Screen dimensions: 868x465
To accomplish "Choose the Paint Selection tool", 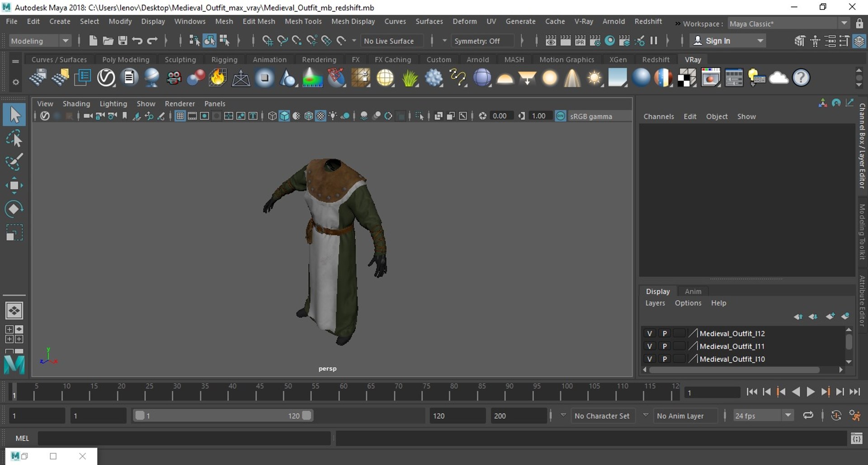I will coord(14,162).
